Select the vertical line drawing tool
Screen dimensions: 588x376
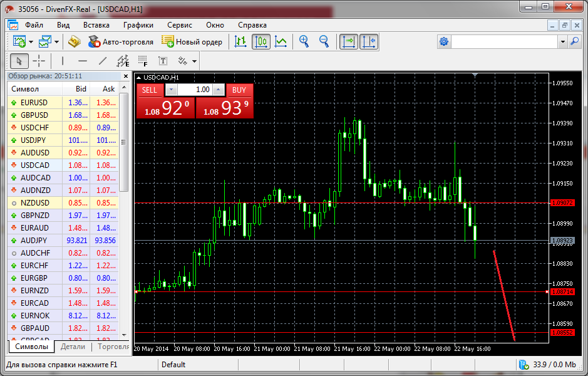click(x=62, y=61)
